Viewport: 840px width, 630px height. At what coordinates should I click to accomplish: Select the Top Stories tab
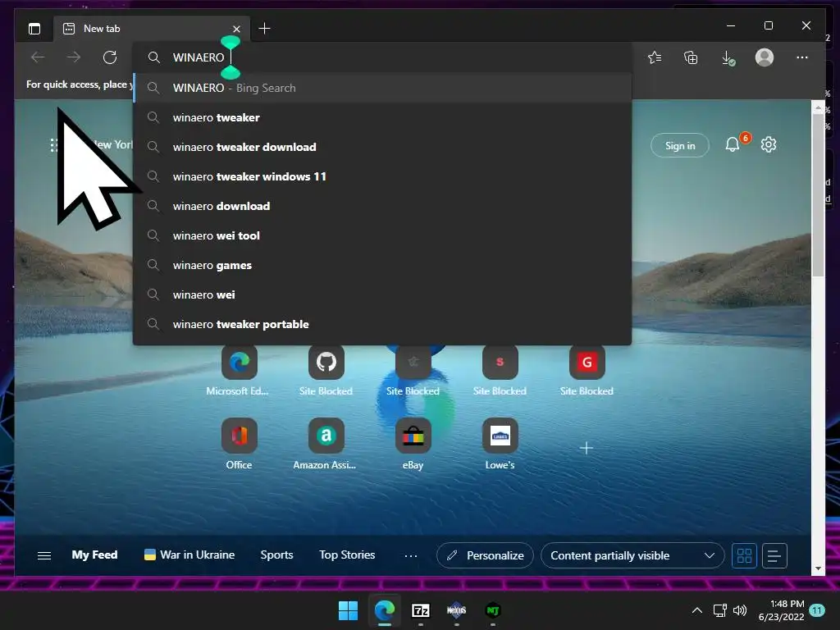point(347,555)
